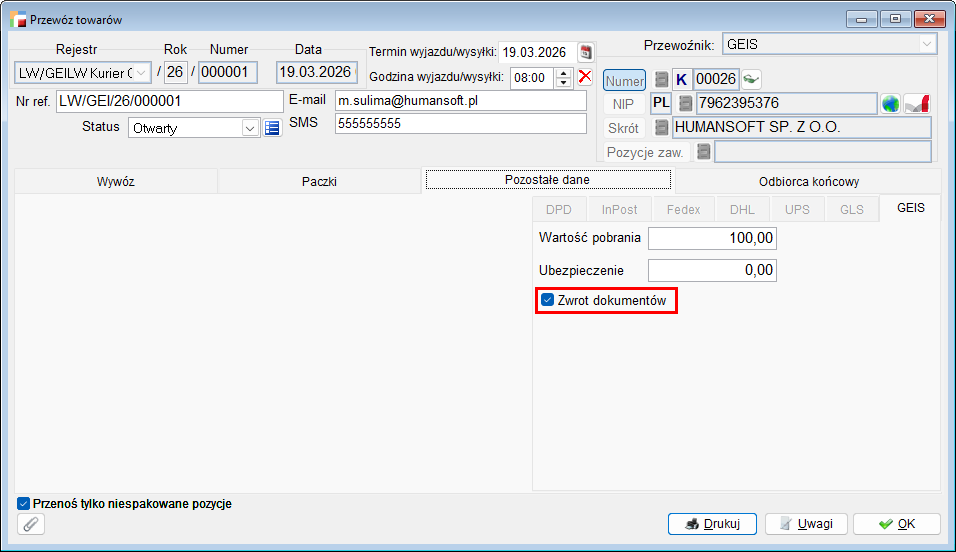The height and width of the screenshot is (552, 956).
Task: Click the glasses icon next to 00026
Action: (751, 79)
